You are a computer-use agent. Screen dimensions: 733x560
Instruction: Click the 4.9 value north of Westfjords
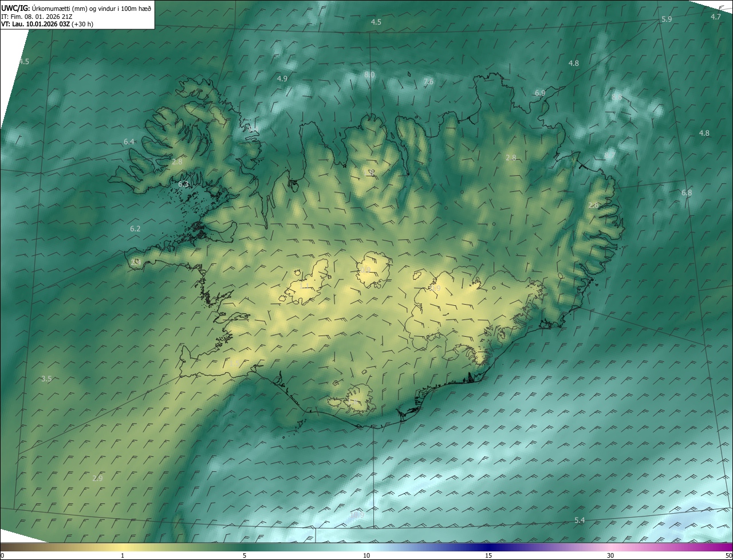(282, 78)
